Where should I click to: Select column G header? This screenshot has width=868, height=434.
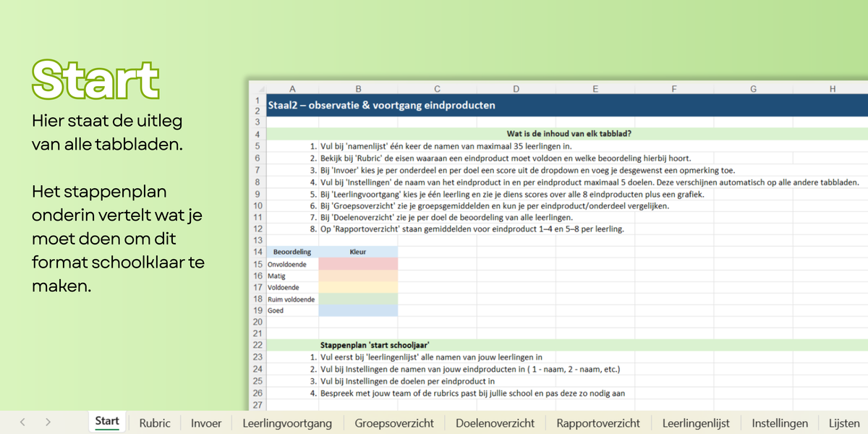(753, 89)
